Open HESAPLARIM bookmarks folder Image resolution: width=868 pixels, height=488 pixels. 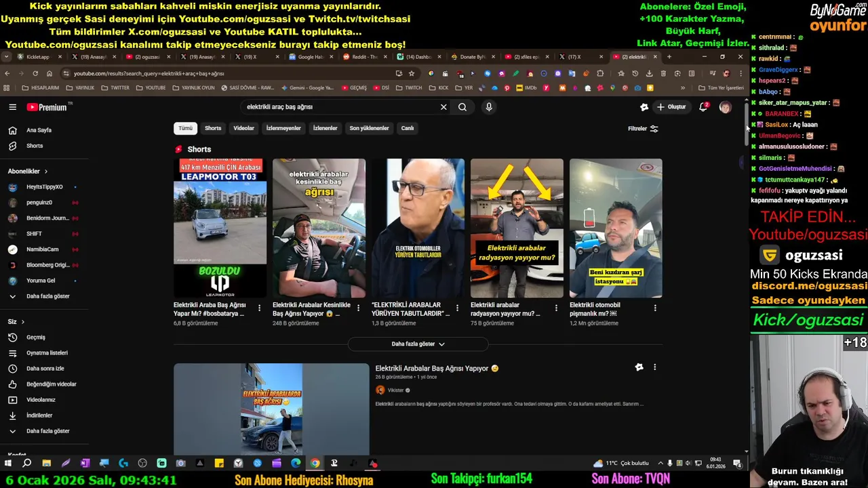[41, 88]
